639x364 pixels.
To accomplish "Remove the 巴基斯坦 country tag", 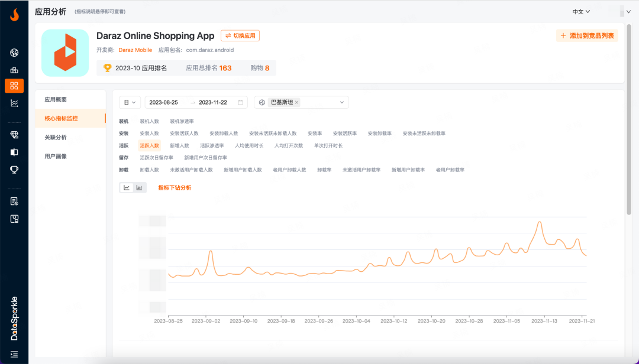I will tap(297, 102).
